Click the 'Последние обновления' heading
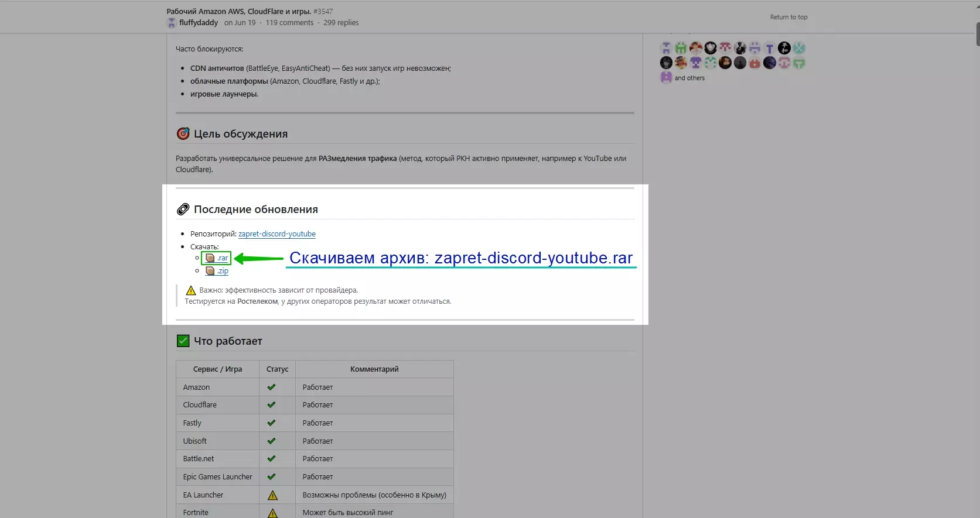Image resolution: width=980 pixels, height=518 pixels. coord(256,210)
